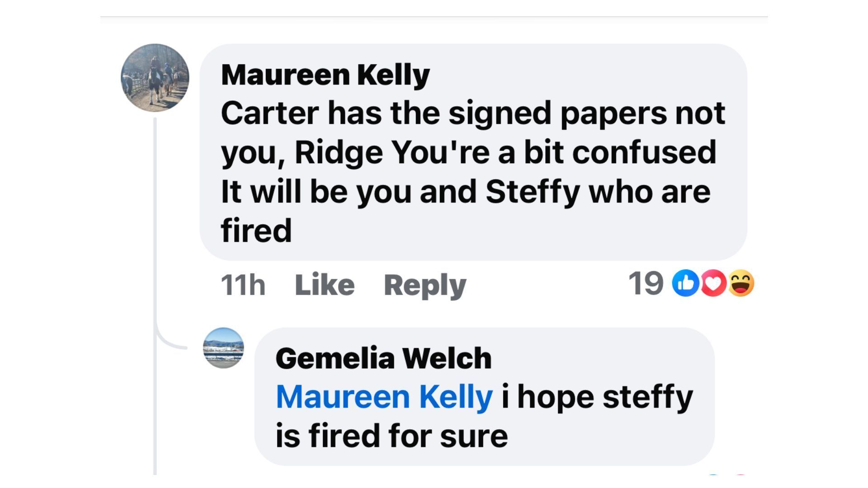Click the word "Carter" in Maureen's comment
Screen dimensions: 868x488
[269, 113]
